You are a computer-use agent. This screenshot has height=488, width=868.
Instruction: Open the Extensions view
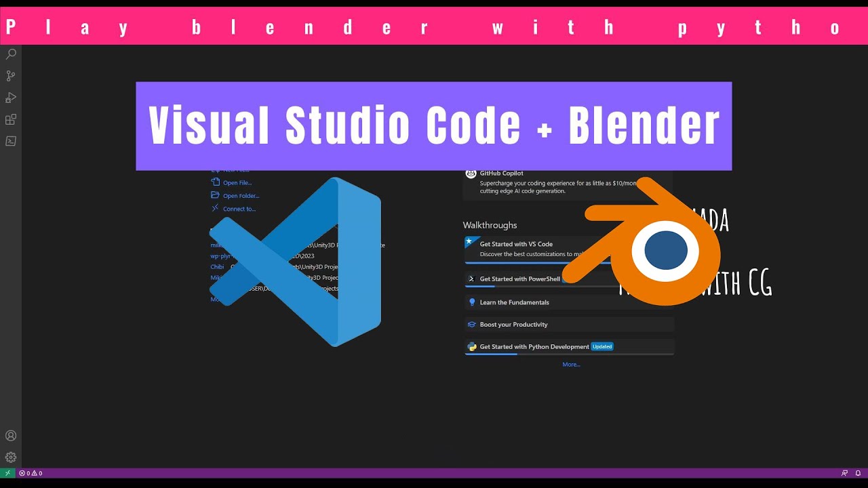click(x=11, y=119)
